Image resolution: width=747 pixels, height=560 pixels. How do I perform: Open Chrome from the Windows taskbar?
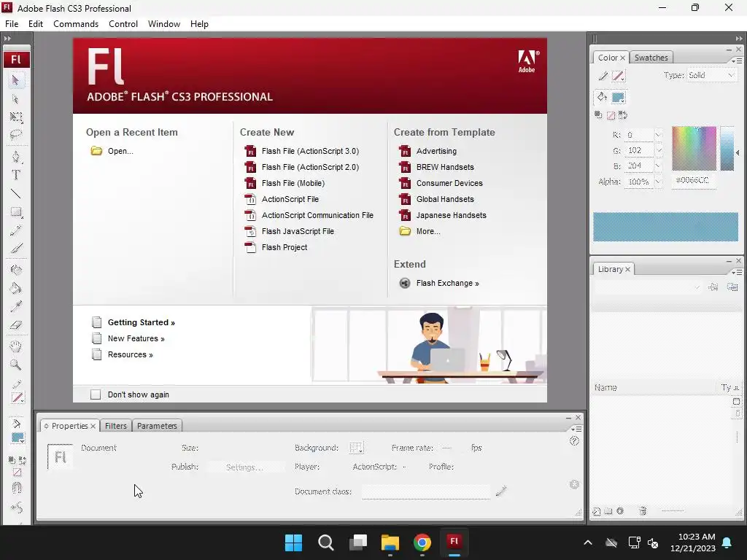(422, 542)
